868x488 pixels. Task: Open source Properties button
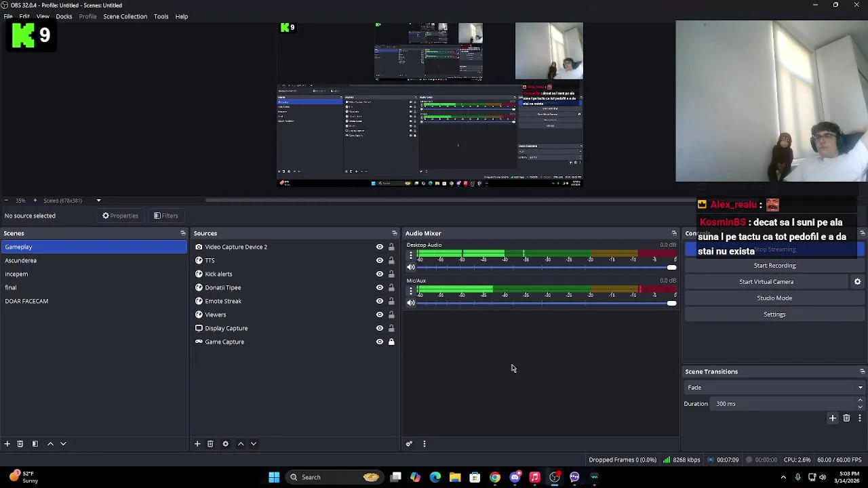(x=120, y=216)
